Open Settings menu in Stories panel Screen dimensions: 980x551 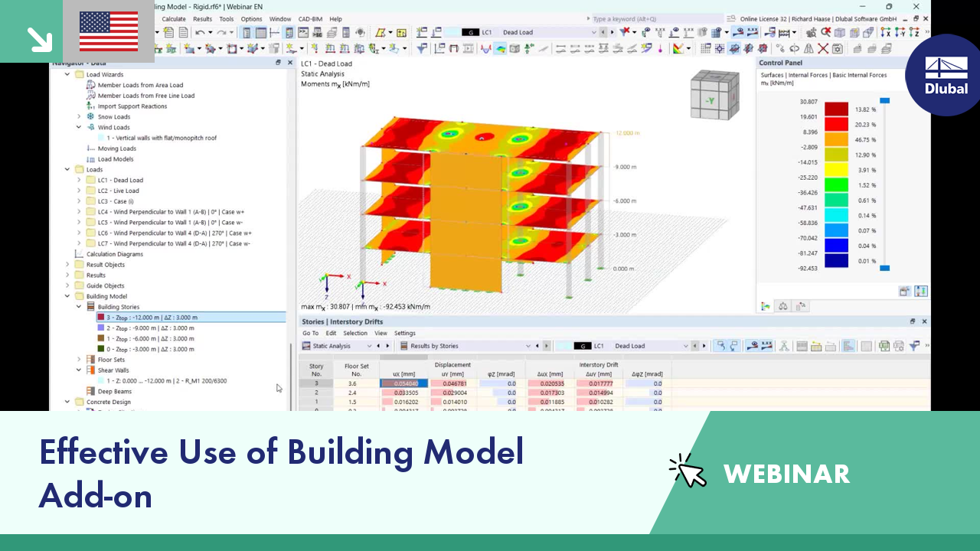click(x=405, y=333)
